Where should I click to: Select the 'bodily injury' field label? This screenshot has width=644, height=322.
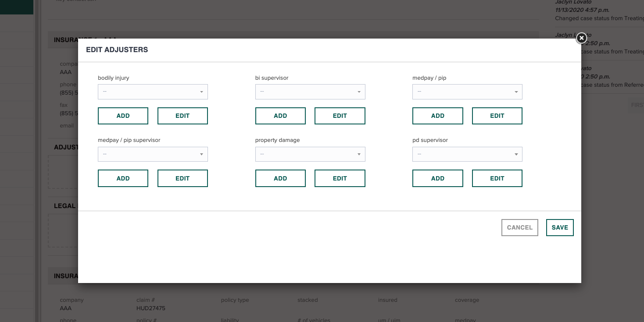114,78
